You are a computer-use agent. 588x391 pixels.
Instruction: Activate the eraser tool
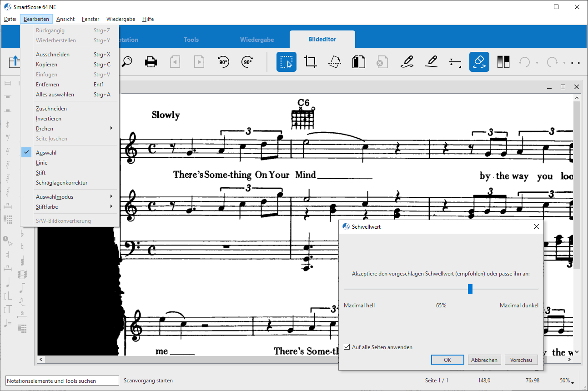479,62
